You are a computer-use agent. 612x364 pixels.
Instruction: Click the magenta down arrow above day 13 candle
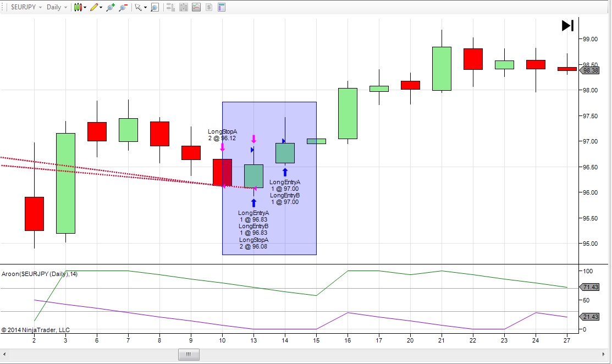(x=253, y=139)
